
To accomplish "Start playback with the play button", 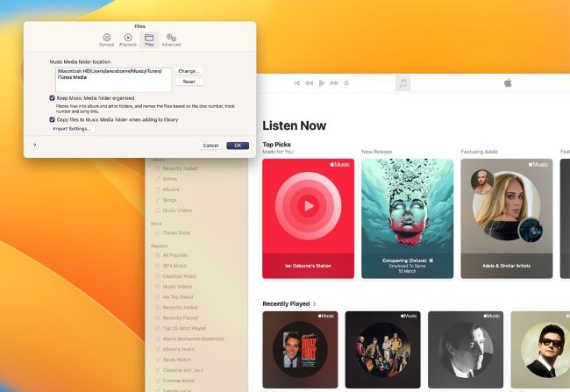I will tap(322, 83).
